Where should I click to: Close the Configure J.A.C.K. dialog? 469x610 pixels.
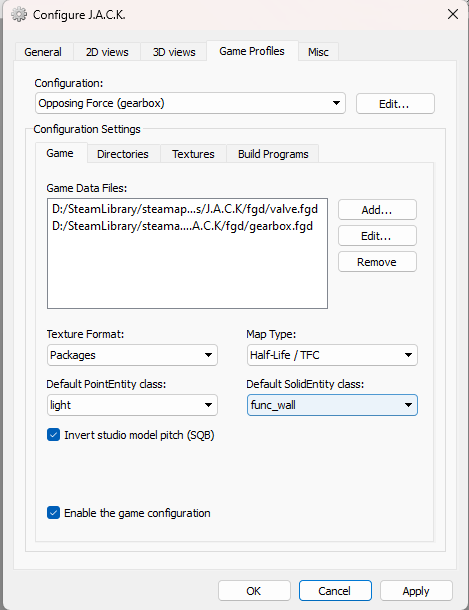[x=453, y=14]
